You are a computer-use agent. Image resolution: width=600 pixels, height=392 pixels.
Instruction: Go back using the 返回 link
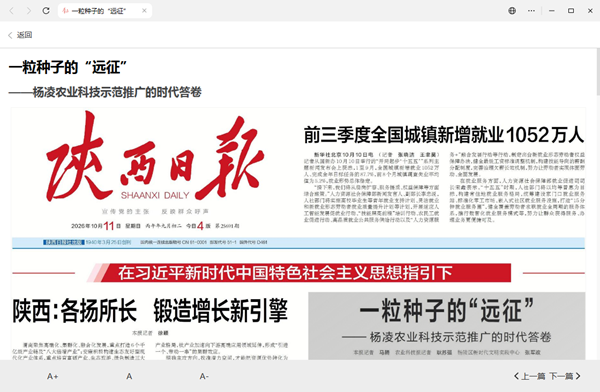click(x=20, y=35)
